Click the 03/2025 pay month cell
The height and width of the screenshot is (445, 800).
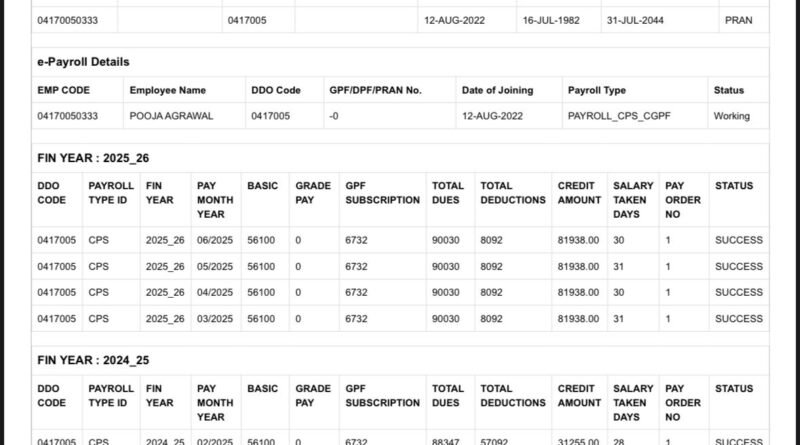click(215, 318)
